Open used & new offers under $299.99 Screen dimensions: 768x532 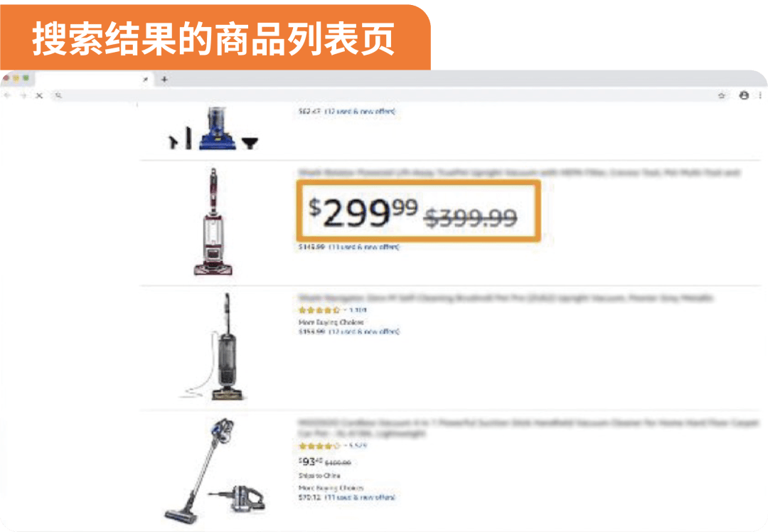point(363,247)
